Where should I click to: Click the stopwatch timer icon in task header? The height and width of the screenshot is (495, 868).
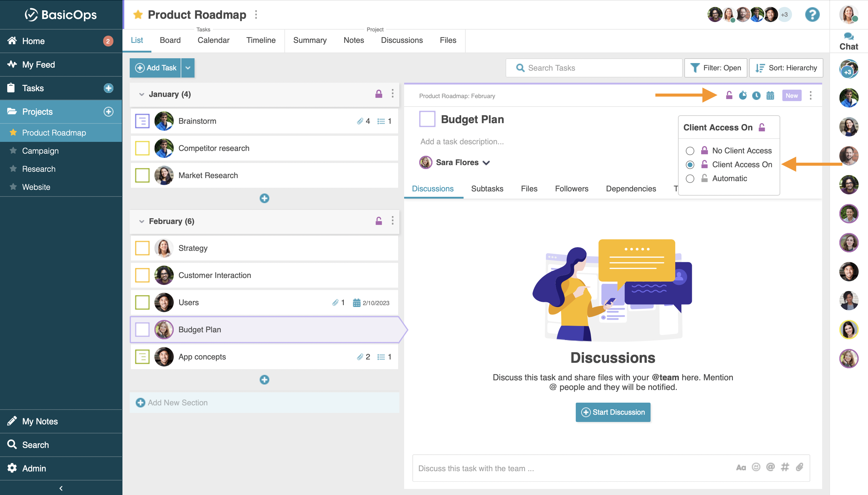tap(743, 96)
